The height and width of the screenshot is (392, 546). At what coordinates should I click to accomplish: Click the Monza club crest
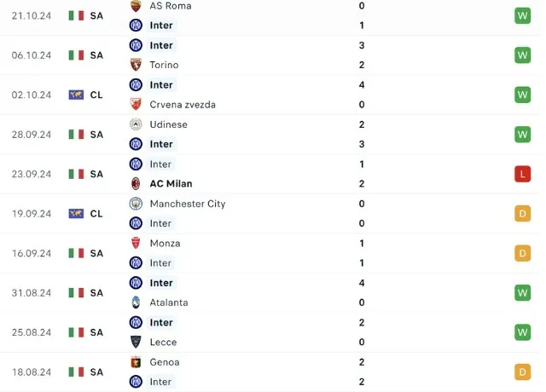tap(135, 243)
